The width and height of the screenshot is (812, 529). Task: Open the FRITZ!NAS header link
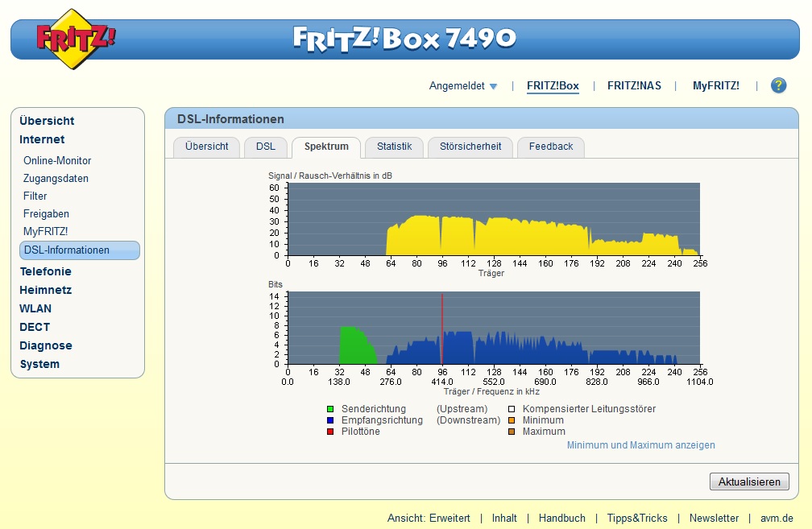coord(634,86)
